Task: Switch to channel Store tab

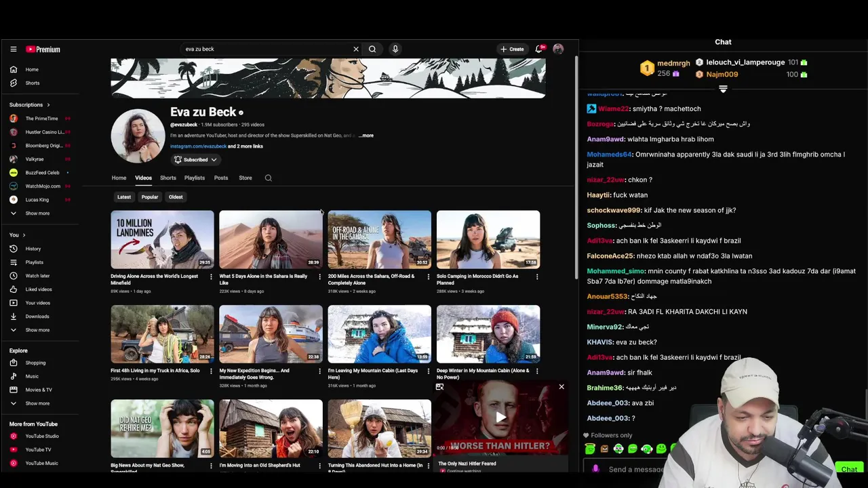Action: click(245, 178)
